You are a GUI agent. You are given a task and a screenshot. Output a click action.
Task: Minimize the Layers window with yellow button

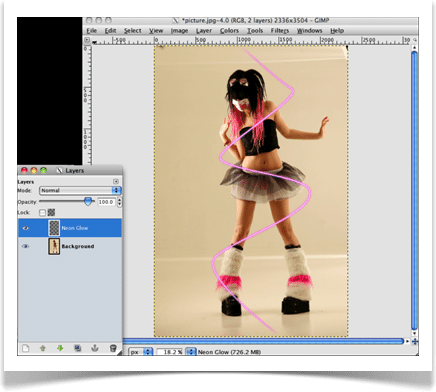34,170
